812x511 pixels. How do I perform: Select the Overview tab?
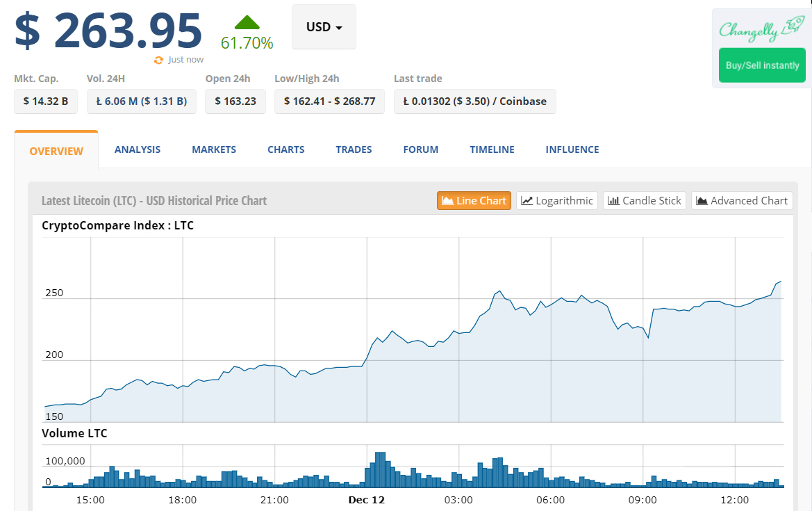[x=56, y=150]
